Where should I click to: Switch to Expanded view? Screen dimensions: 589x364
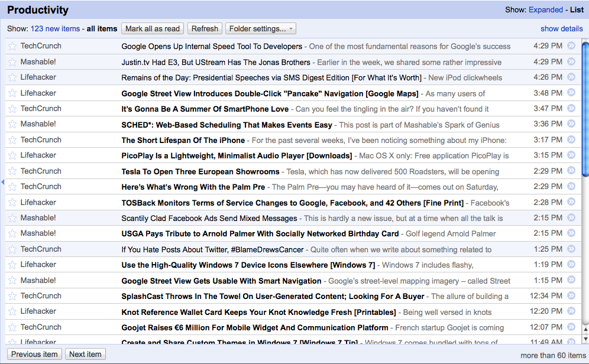[545, 10]
